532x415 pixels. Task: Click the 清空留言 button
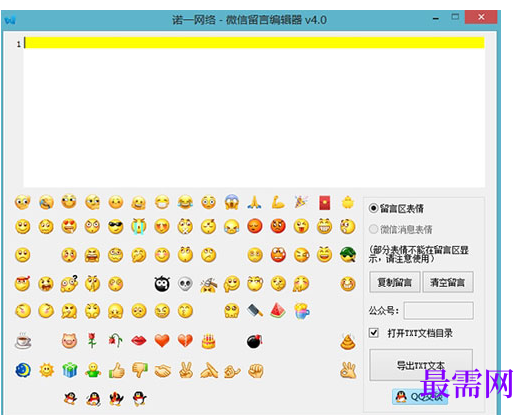click(448, 282)
